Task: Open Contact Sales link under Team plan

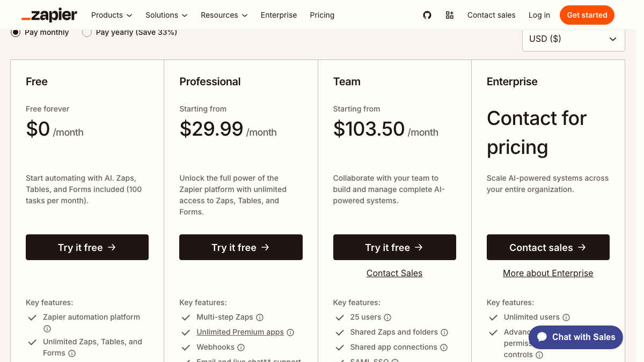Action: click(x=394, y=273)
